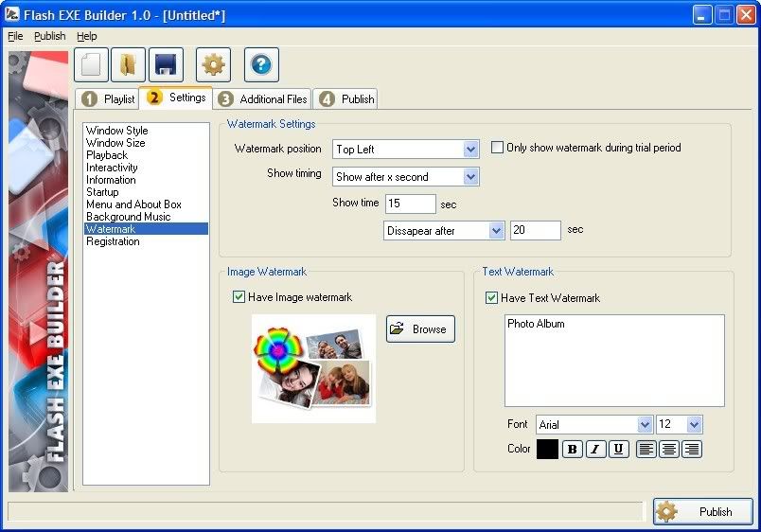
Task: Uncheck Have Image watermark
Action: coord(239,297)
